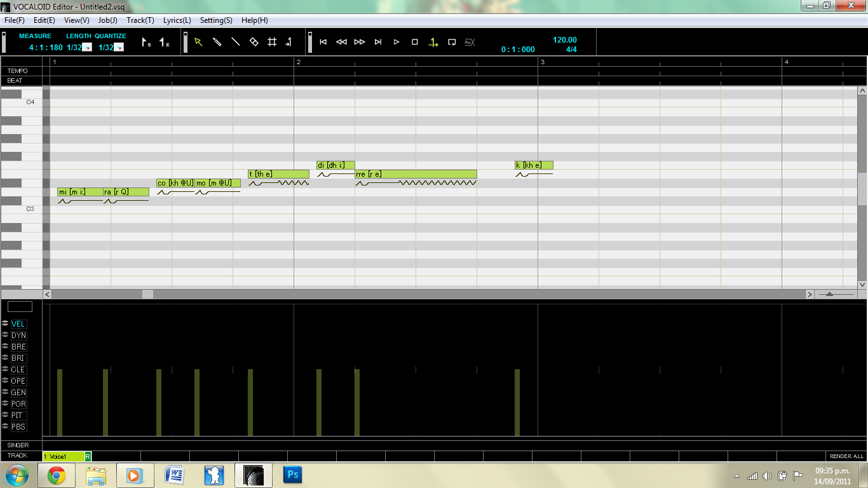
Task: Select the arrow pointer tool
Action: (198, 42)
